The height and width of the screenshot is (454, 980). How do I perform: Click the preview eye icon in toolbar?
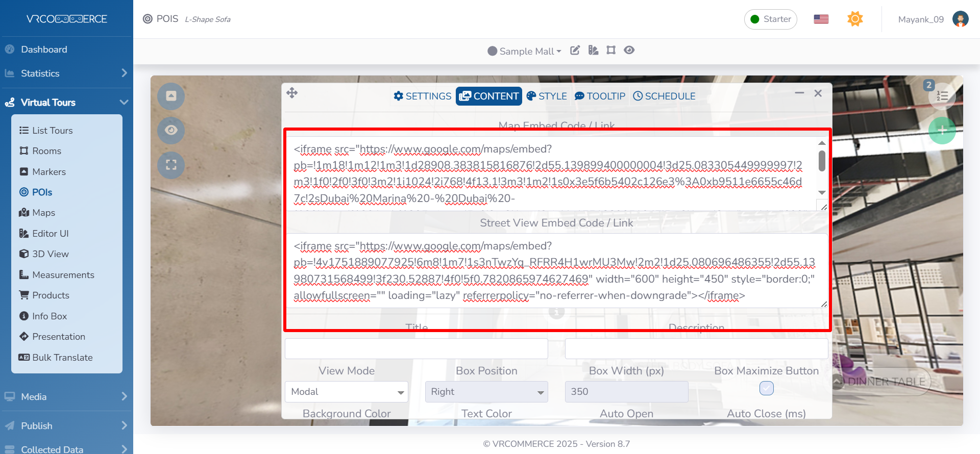629,51
